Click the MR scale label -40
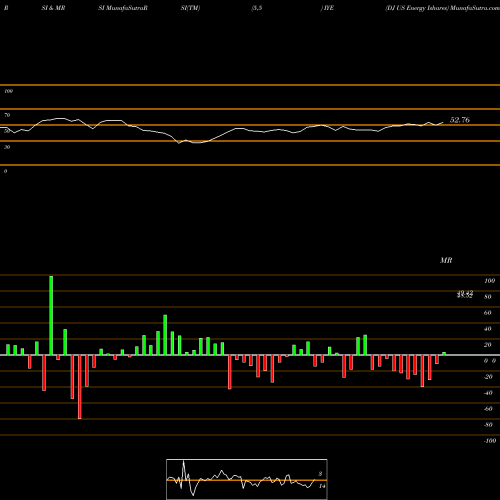The image size is (500, 500). pos(488,393)
